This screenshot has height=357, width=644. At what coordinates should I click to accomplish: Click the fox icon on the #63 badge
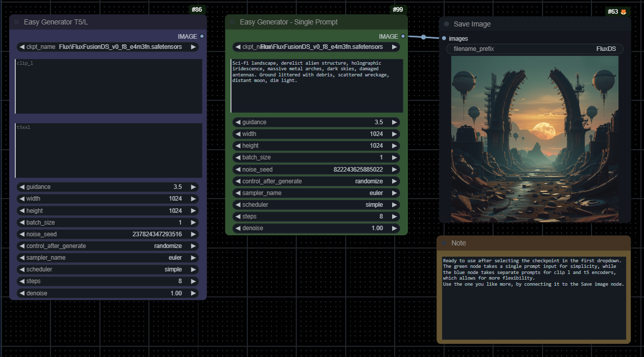coord(623,12)
